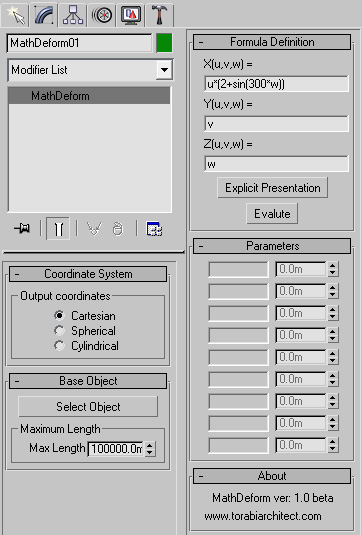Open the Motion panel tab

(x=102, y=15)
